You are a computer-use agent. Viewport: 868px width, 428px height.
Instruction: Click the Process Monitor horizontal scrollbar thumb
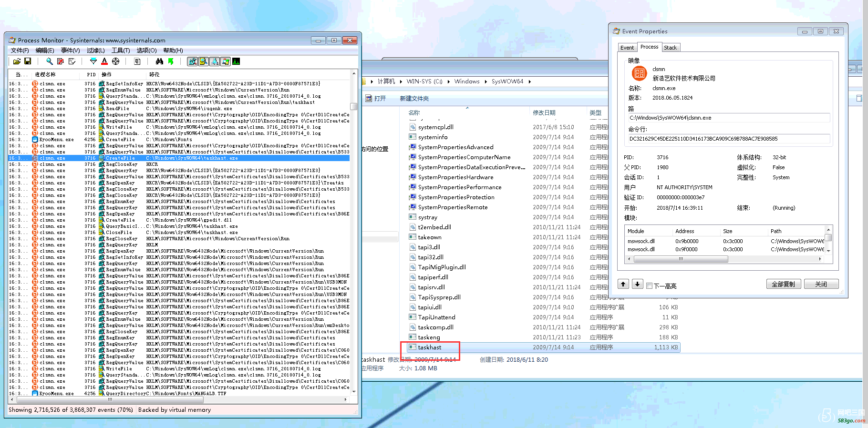(110, 399)
